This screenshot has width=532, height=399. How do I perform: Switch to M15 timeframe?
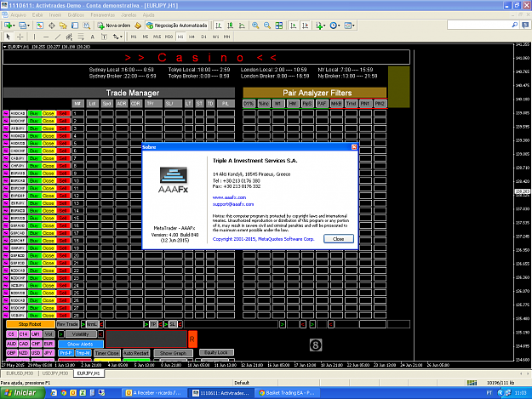pos(157,37)
